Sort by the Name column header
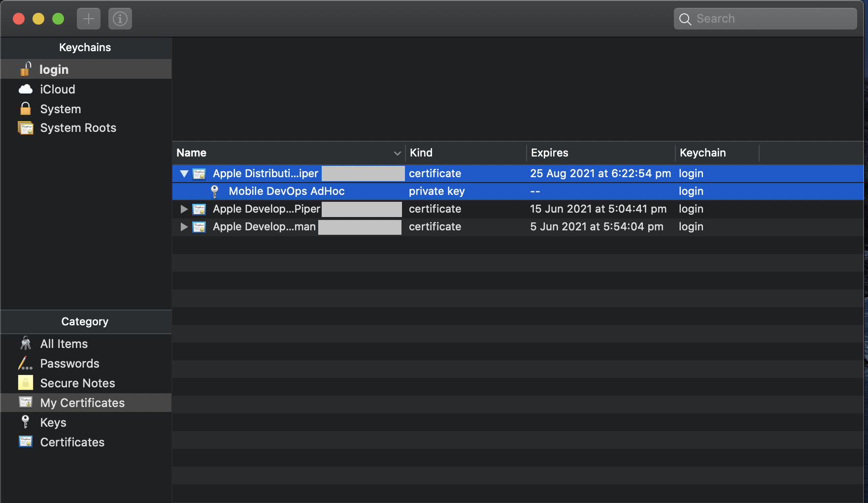This screenshot has height=503, width=868. coord(289,153)
